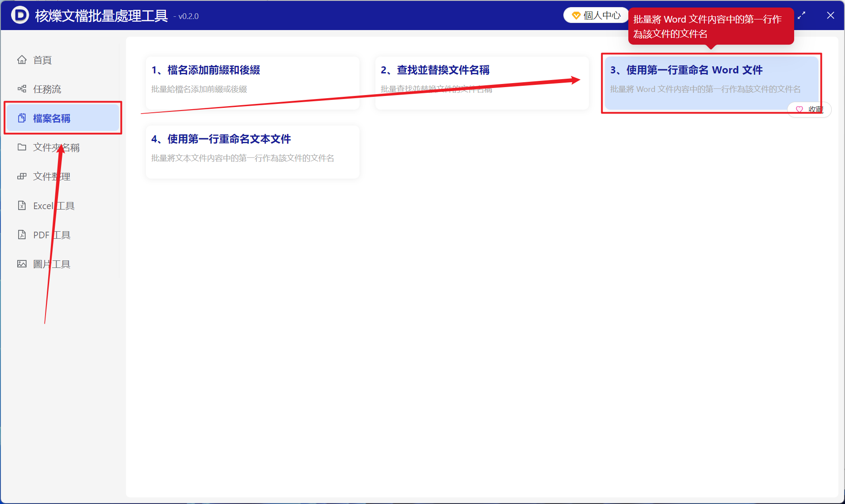Open card 3 使用第一行重命名 Word 文件
The image size is (845, 504).
coord(711,83)
